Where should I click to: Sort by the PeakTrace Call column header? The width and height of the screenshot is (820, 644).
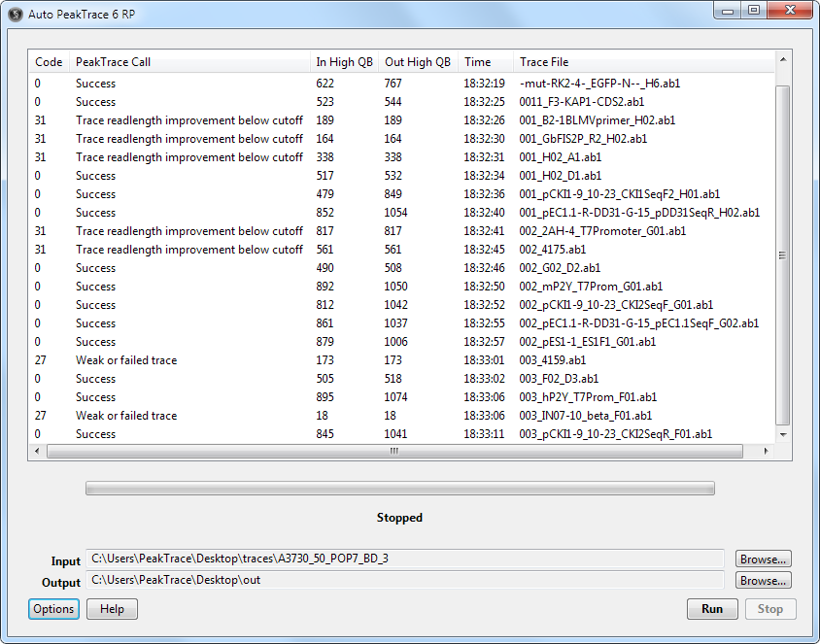(x=189, y=62)
